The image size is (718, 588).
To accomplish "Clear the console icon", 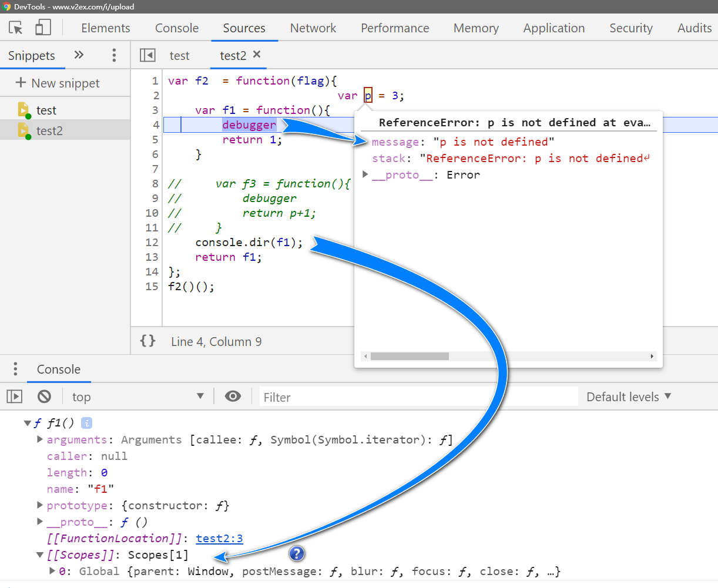I will pyautogui.click(x=44, y=397).
